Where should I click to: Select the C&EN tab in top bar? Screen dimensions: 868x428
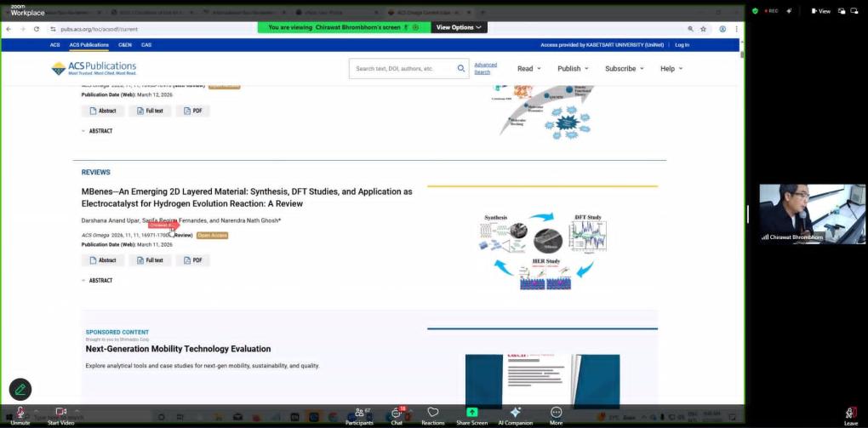124,44
